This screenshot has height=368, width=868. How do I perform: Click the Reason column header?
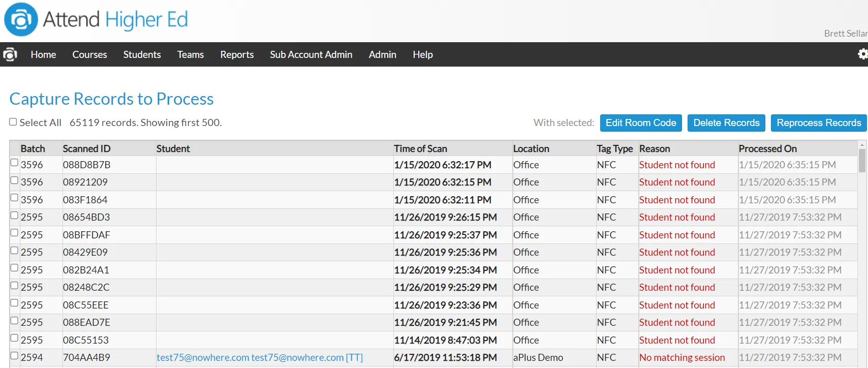[655, 148]
